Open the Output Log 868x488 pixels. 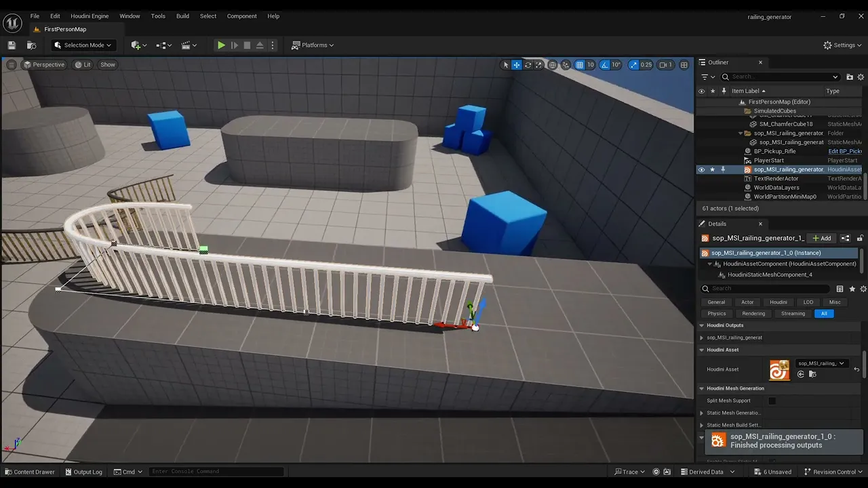point(83,472)
